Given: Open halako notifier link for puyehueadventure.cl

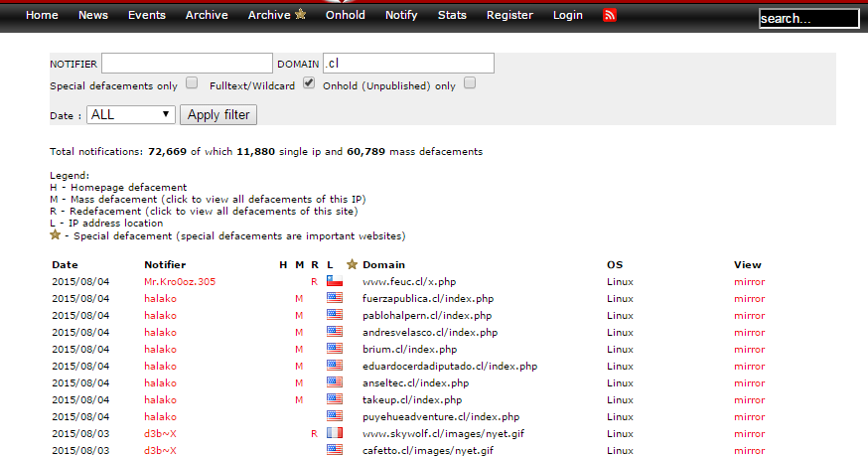Looking at the screenshot, I should pos(160,416).
